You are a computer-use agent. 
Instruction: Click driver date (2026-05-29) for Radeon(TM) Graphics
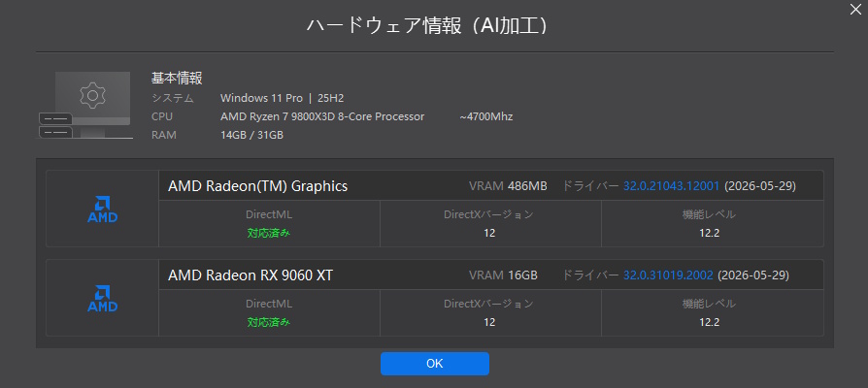click(759, 186)
